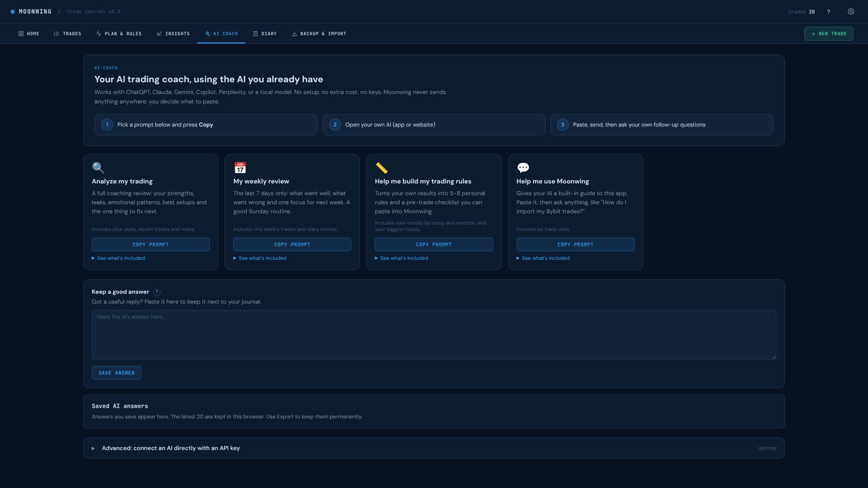Click the speech bubble icon on Moonwing help card
The width and height of the screenshot is (868, 488).
523,168
